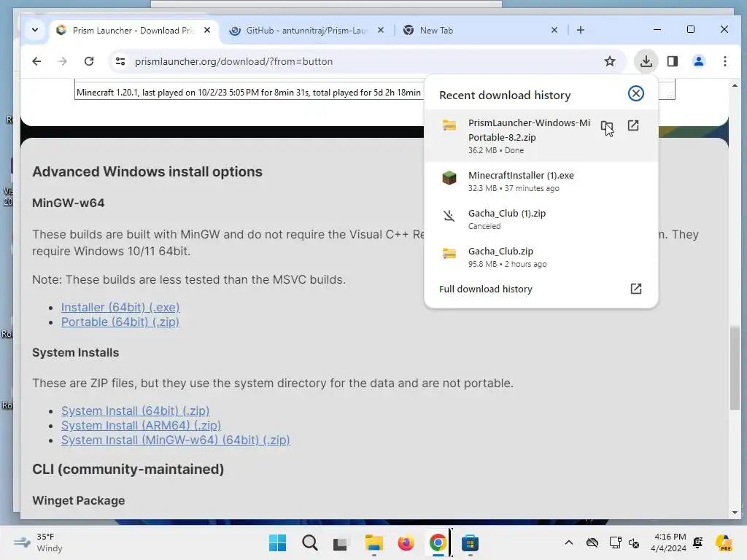Open the MinecraftInstaller (1).exe download entry
Screen dimensions: 747x560
tap(541, 181)
